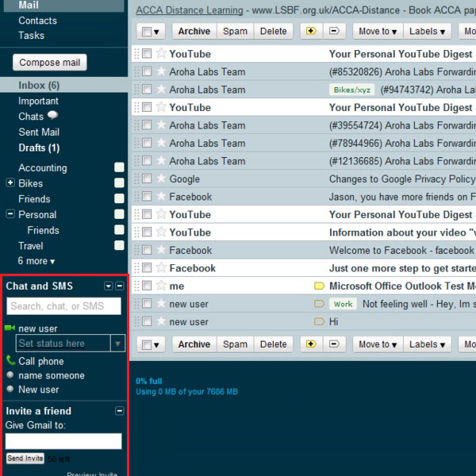The width and height of the screenshot is (476, 476).
Task: Go to the Important folder
Action: coord(38,101)
